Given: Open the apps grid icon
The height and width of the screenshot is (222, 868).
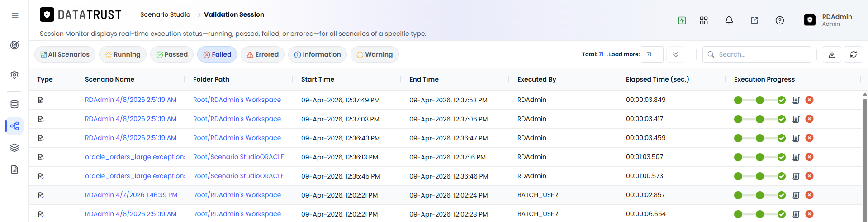Looking at the screenshot, I should click(704, 20).
